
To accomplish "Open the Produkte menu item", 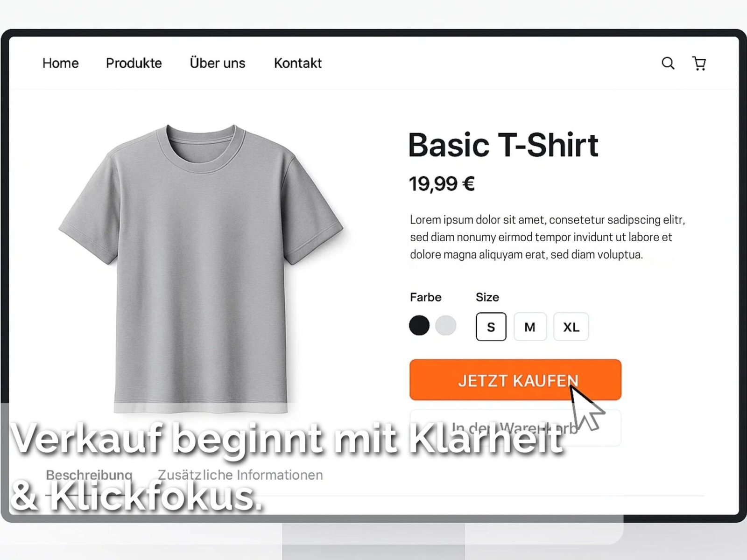I will tap(134, 63).
